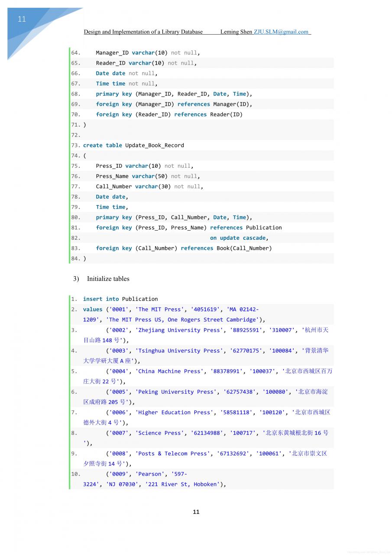392x555 pixels.
Task: Click the author name Leming Shen
Action: [x=236, y=32]
